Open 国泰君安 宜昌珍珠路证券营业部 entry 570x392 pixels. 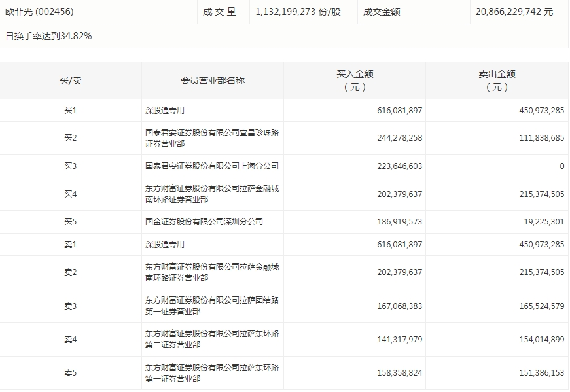tap(212, 138)
